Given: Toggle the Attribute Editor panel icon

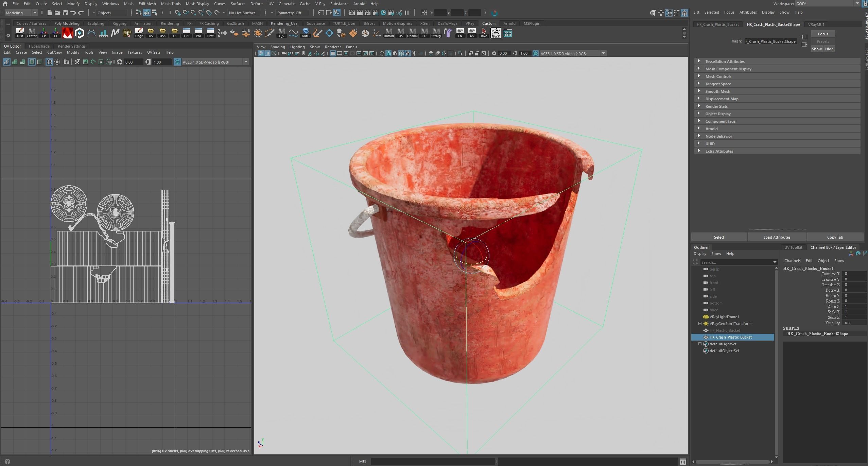Looking at the screenshot, I should pyautogui.click(x=669, y=13).
